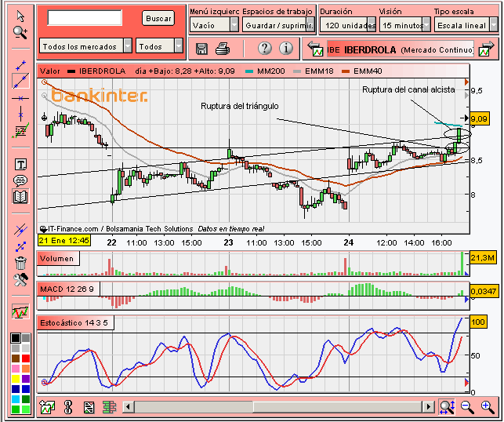Click the printer icon
Viewport: 504px width, 422px height.
[223, 49]
